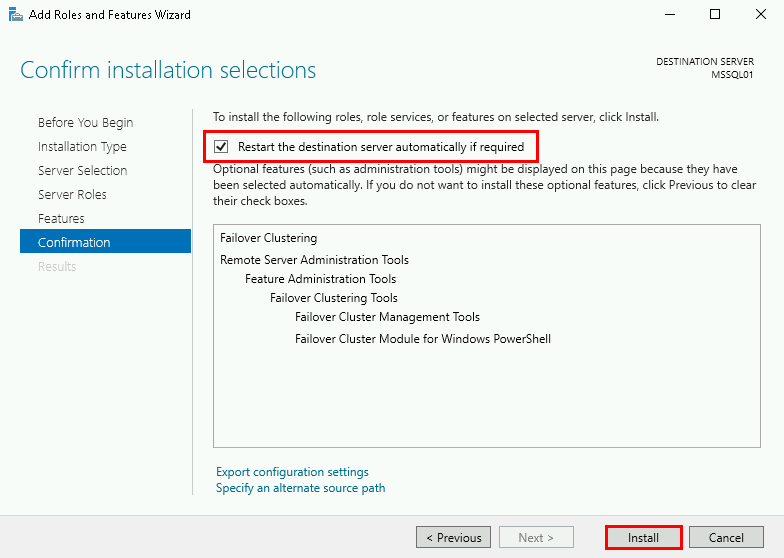Screen dimensions: 784x558
Task: Uncheck restart destination server automatically checkbox
Action: [x=221, y=147]
